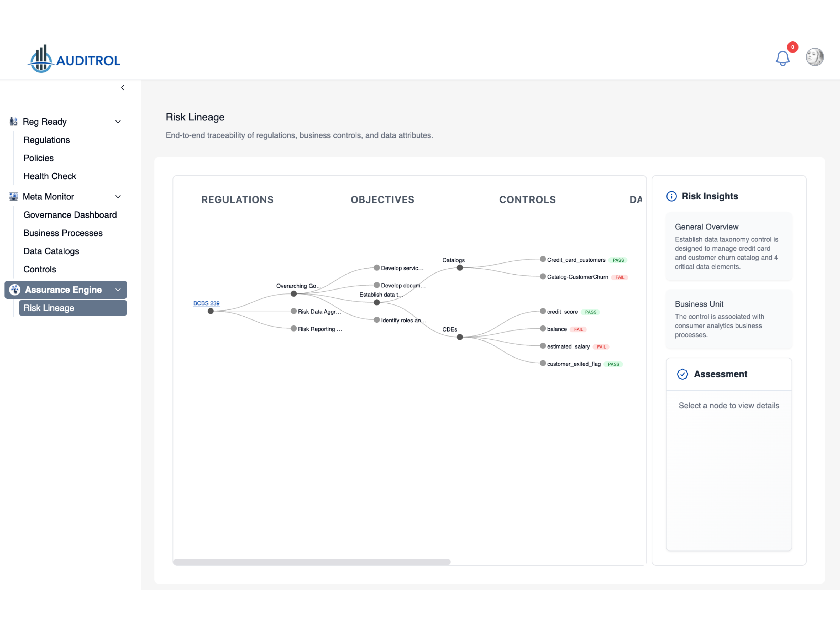Viewport: 840px width, 630px height.
Task: Click the horizontal scrollbar under the graph
Action: [311, 562]
